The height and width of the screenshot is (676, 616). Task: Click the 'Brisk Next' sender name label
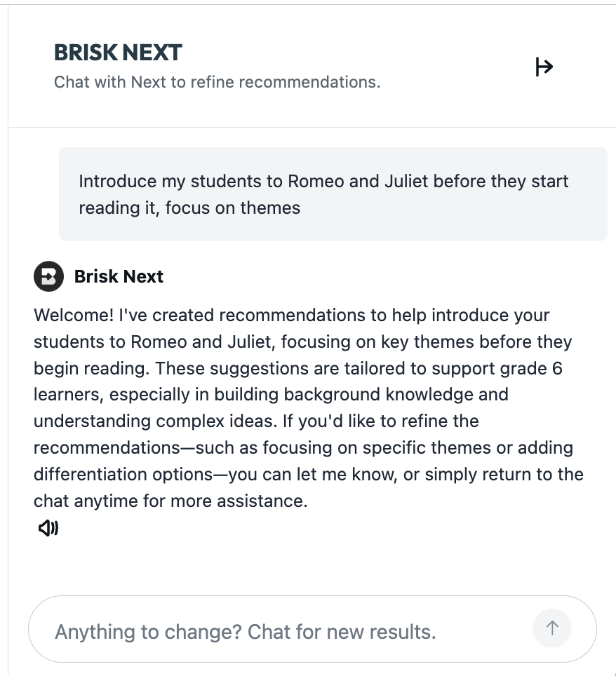pos(119,276)
